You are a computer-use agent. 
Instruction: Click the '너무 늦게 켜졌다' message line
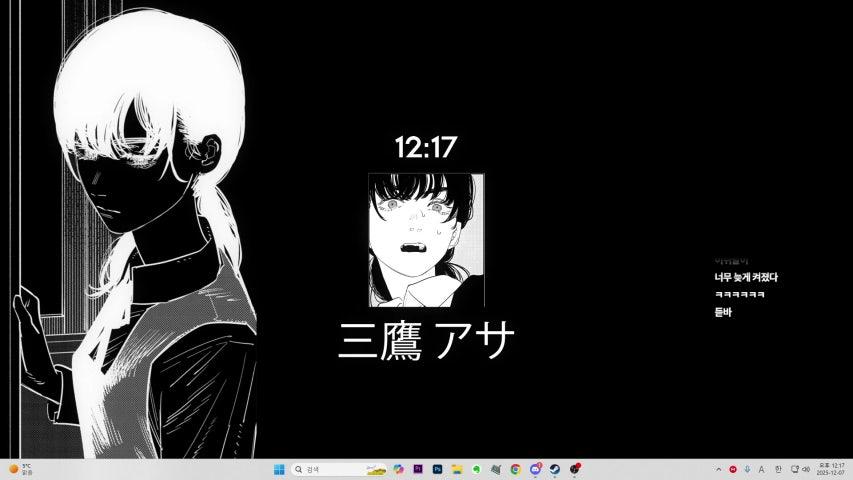pos(746,278)
